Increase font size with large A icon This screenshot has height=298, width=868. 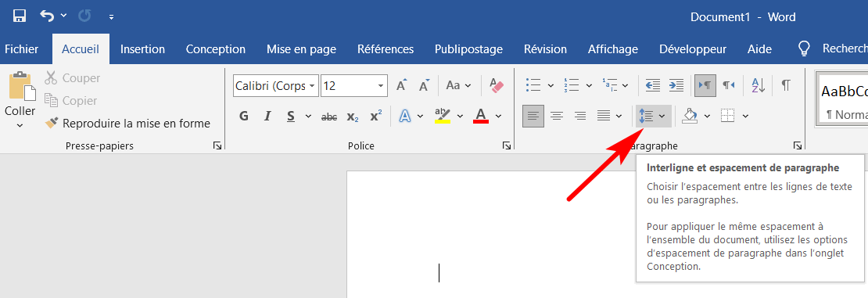click(401, 85)
